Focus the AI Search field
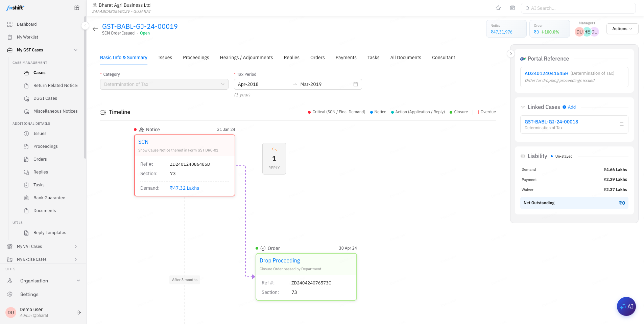This screenshot has width=644, height=324. (578, 8)
